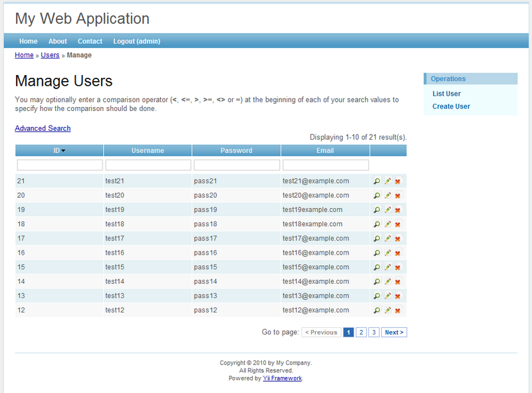Sort table by Username column header
Image resolution: width=532 pixels, height=393 pixels.
[148, 151]
